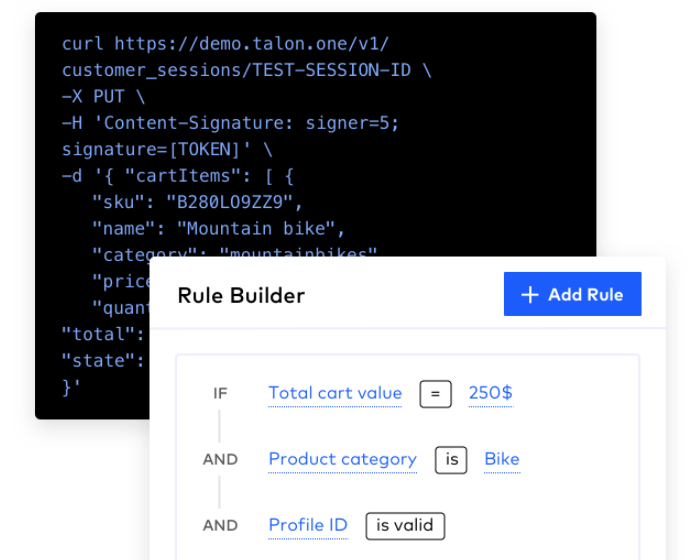Open the Total cart value attribute
The image size is (696, 560).
click(335, 393)
